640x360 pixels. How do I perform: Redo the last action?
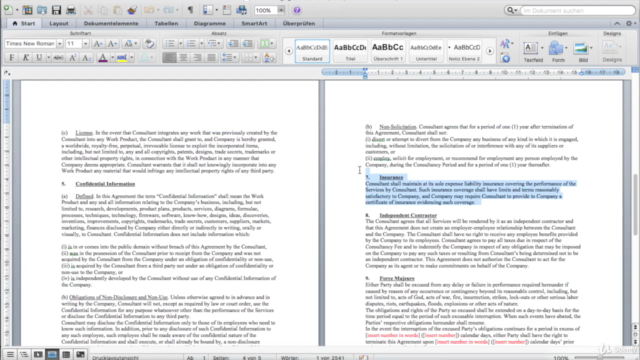pos(169,10)
